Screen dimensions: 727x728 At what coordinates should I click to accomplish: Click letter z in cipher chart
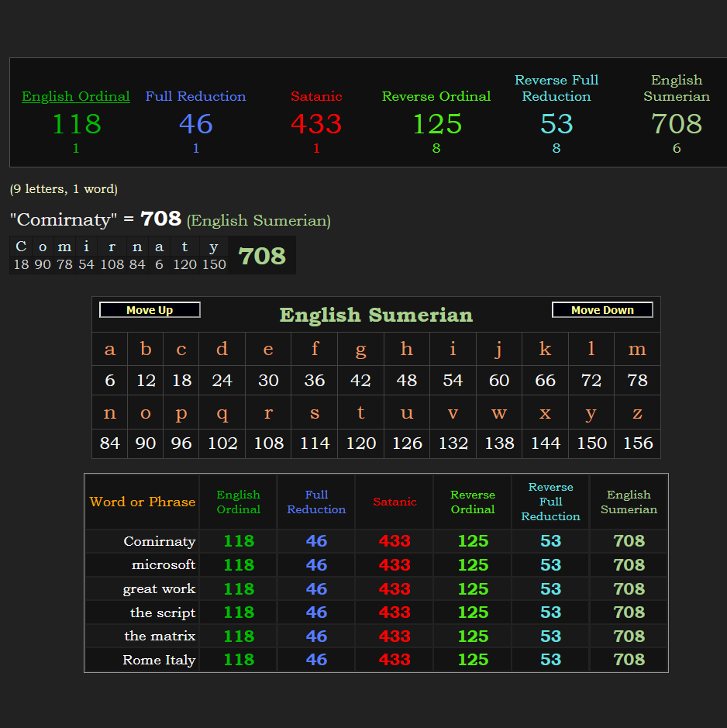637,412
